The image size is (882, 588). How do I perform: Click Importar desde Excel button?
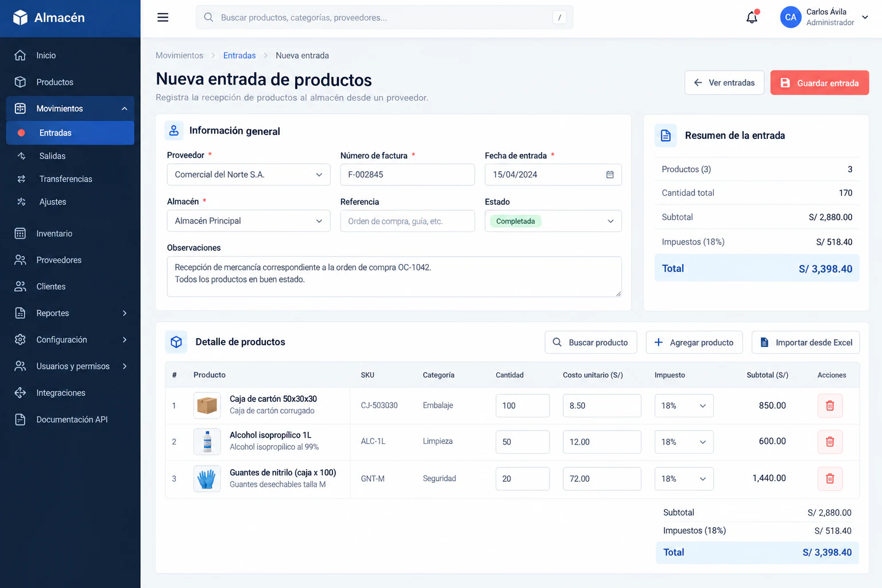coord(806,342)
